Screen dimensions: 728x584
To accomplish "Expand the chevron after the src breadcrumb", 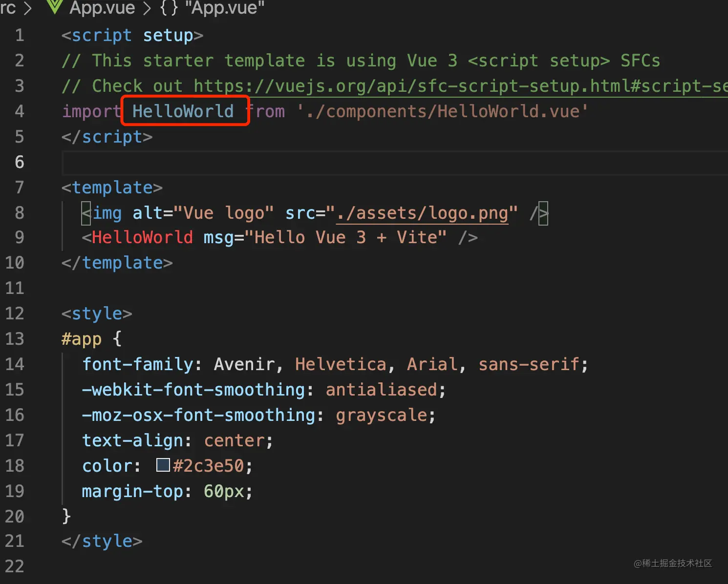I will [27, 8].
